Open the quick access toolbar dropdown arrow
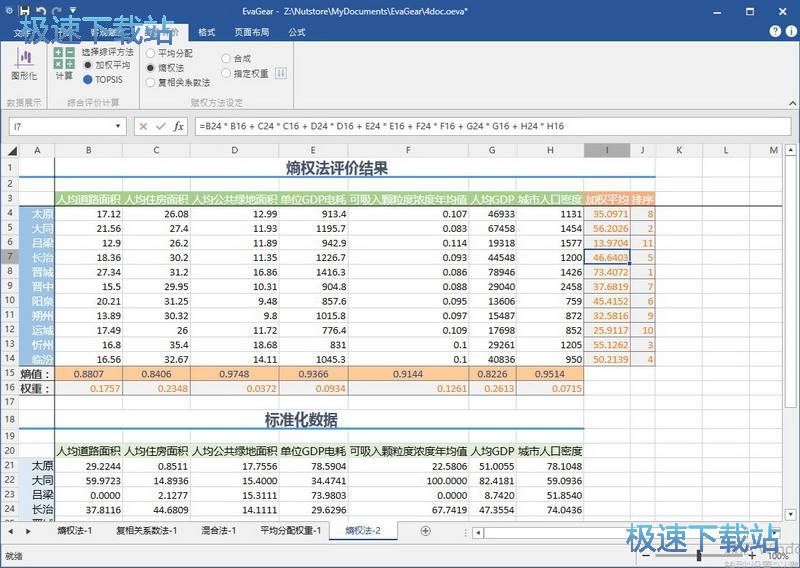This screenshot has width=800, height=568. click(73, 10)
